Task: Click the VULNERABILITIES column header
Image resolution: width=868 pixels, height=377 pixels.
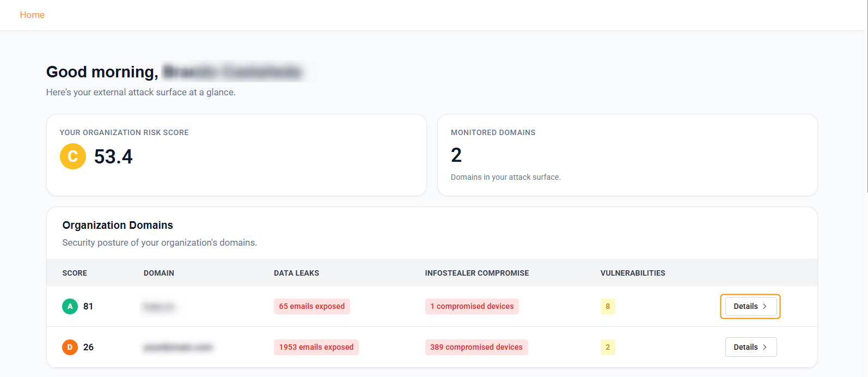Action: click(632, 273)
